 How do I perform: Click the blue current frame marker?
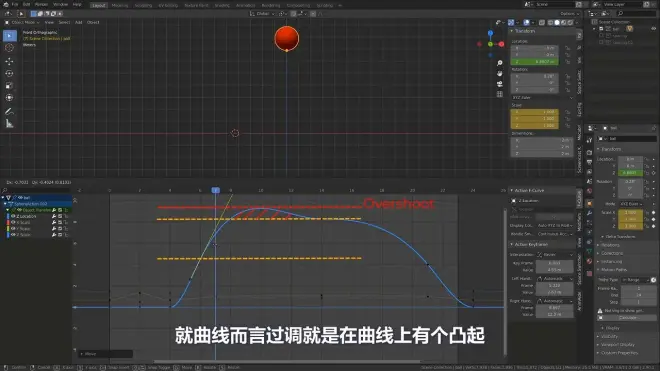click(x=216, y=190)
